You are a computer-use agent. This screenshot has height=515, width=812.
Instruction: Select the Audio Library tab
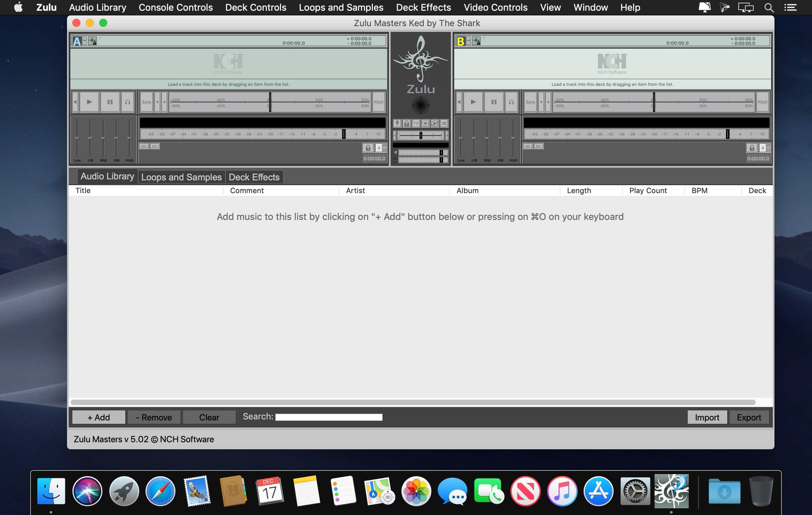coord(107,176)
